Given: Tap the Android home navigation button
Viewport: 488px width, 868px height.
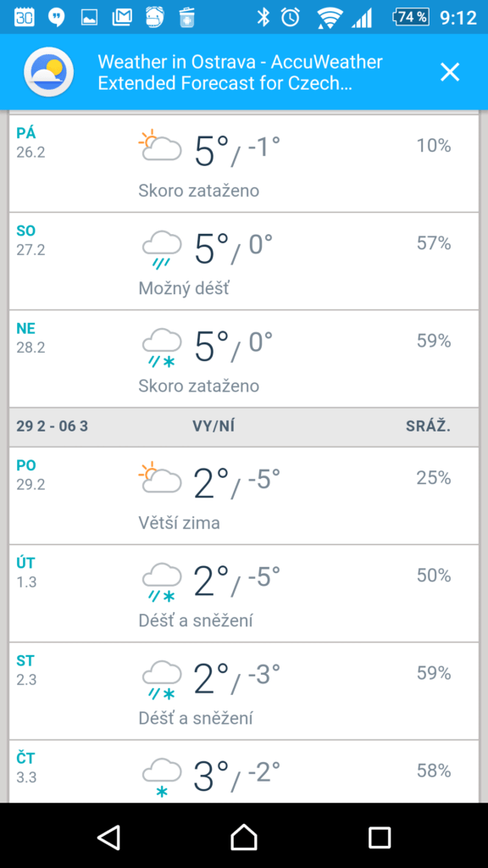Looking at the screenshot, I should point(244,836).
